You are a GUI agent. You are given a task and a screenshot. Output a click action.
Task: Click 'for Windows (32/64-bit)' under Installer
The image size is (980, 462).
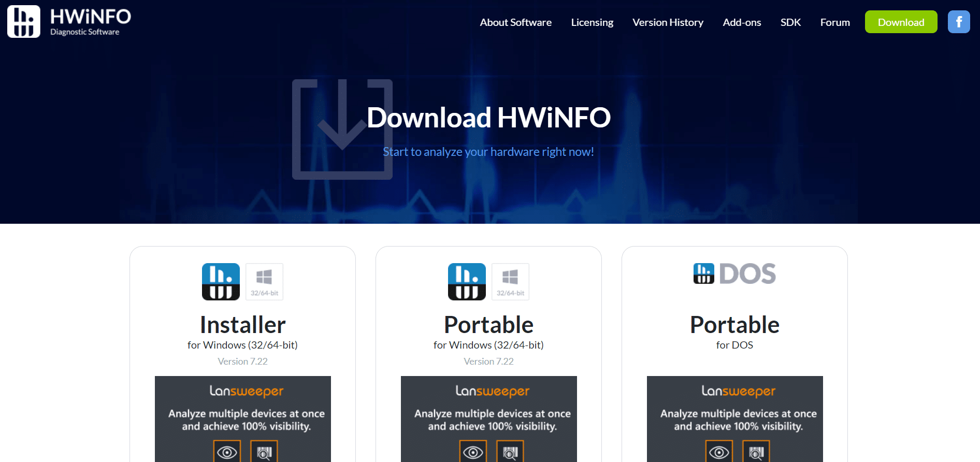point(242,345)
